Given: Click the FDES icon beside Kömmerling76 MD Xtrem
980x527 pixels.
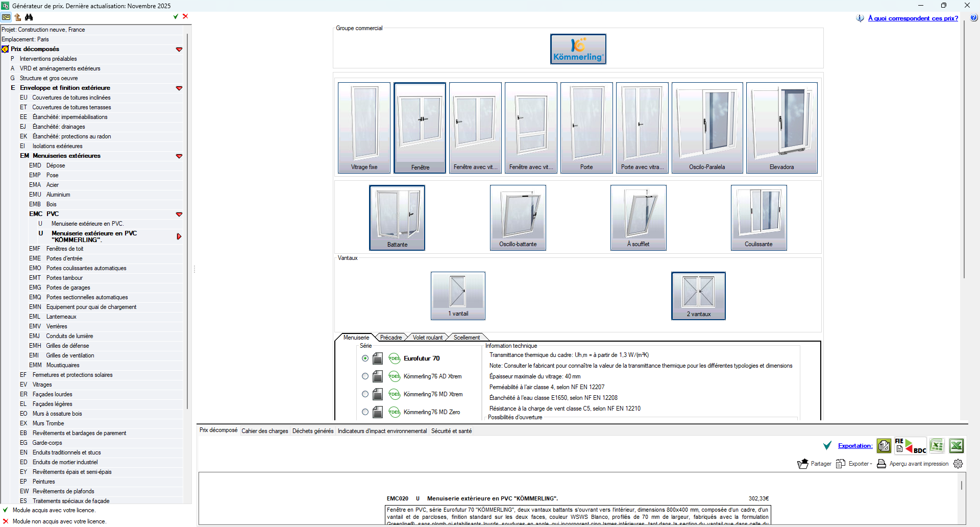Looking at the screenshot, I should click(x=395, y=394).
